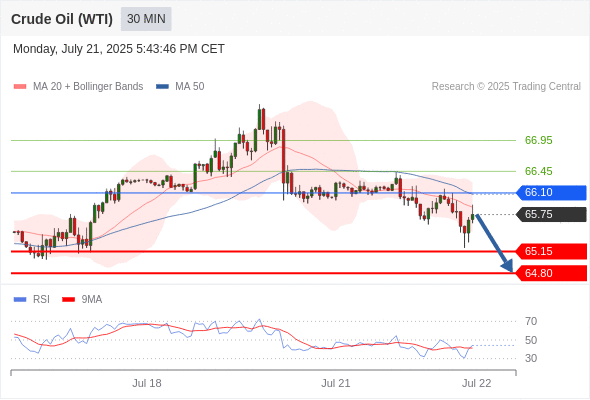
Task: Toggle the MA 20 + Bollinger Bands legend
Action: point(78,87)
